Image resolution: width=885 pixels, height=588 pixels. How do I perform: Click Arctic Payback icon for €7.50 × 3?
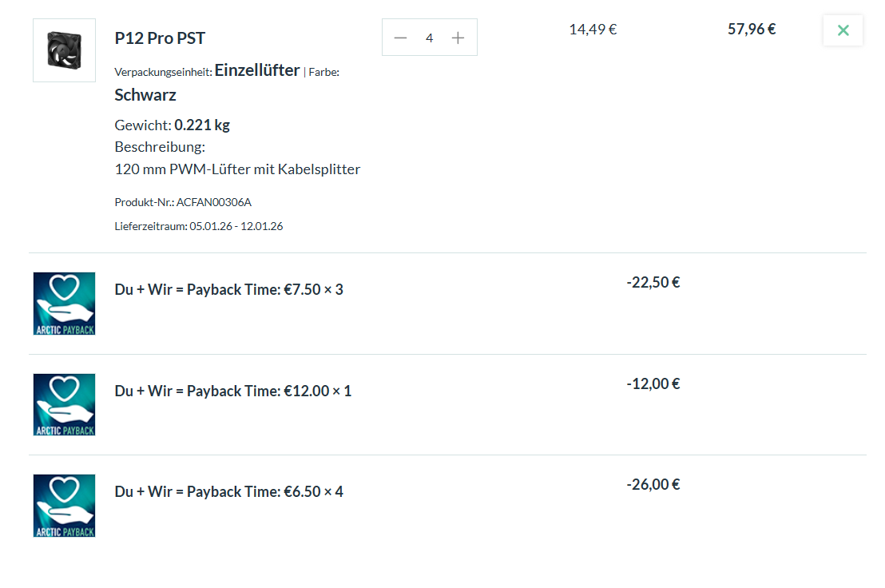click(64, 304)
